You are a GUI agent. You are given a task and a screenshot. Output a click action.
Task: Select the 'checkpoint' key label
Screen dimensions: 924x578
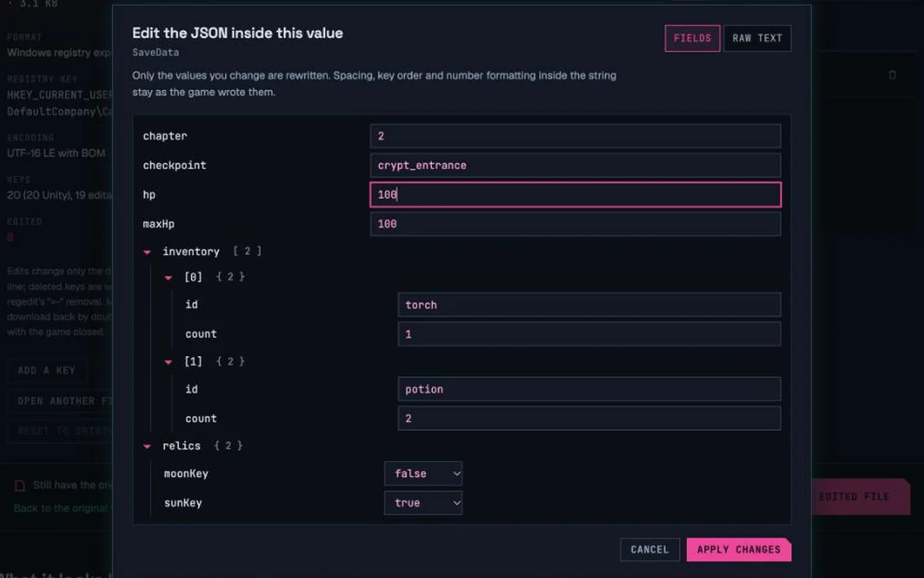pos(174,165)
